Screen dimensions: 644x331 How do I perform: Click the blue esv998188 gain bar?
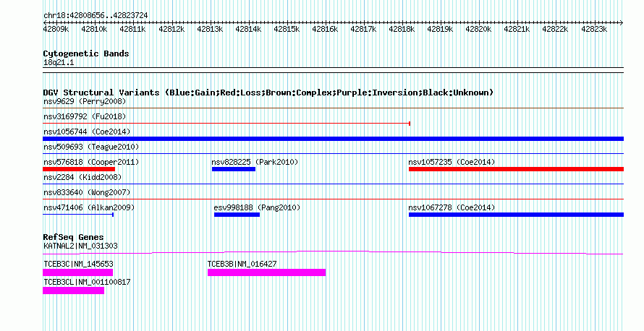coord(237,215)
